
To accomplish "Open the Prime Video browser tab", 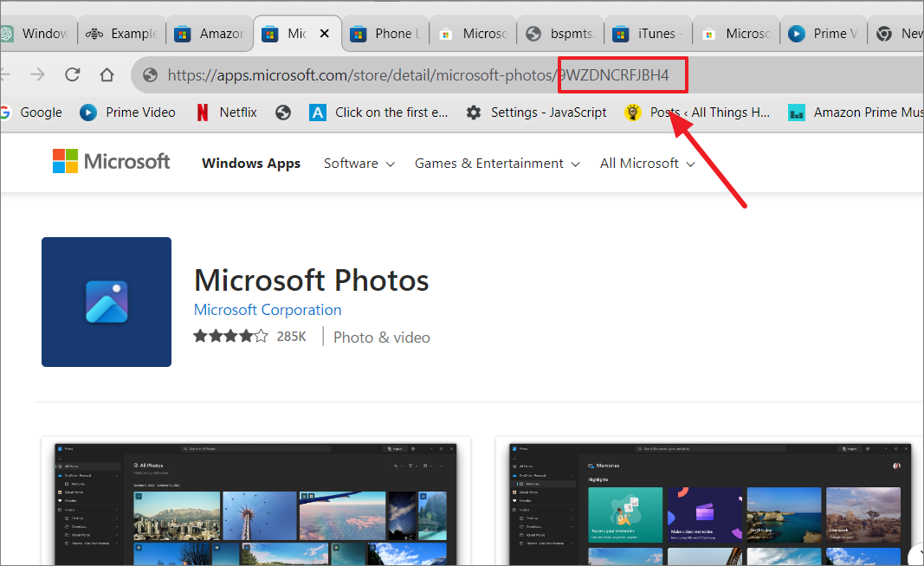I will pyautogui.click(x=824, y=34).
